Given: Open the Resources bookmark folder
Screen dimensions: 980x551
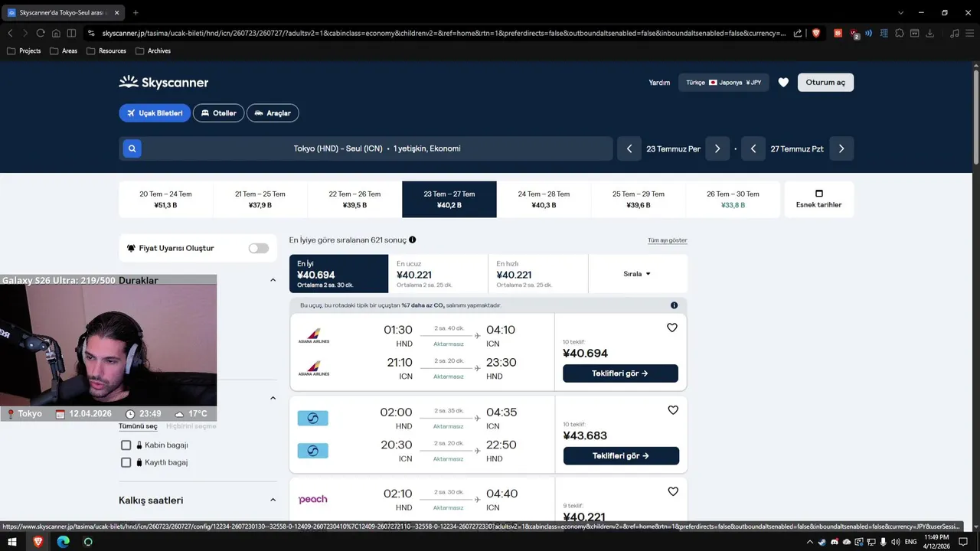Looking at the screenshot, I should [x=106, y=51].
